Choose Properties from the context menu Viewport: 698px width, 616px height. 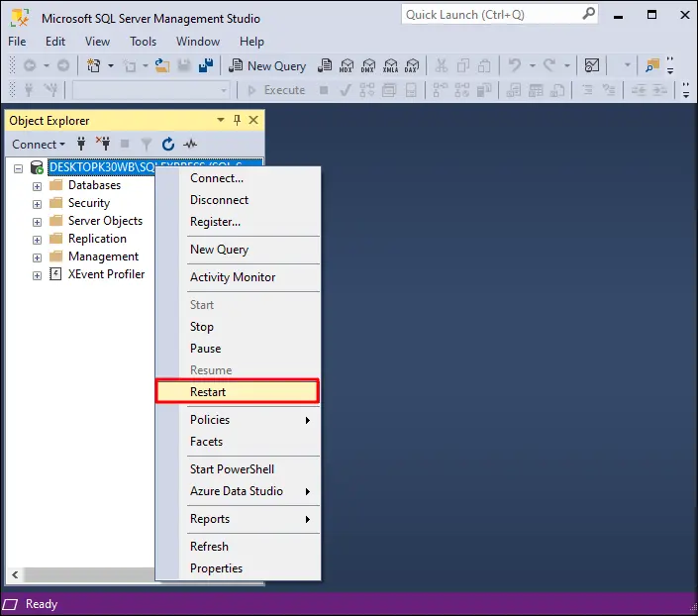238,567
